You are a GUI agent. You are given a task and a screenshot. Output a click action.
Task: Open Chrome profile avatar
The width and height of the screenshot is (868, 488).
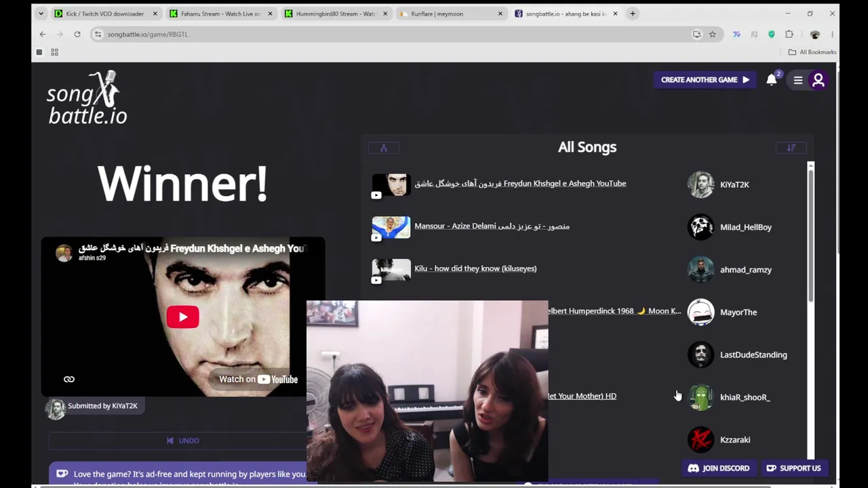(815, 35)
